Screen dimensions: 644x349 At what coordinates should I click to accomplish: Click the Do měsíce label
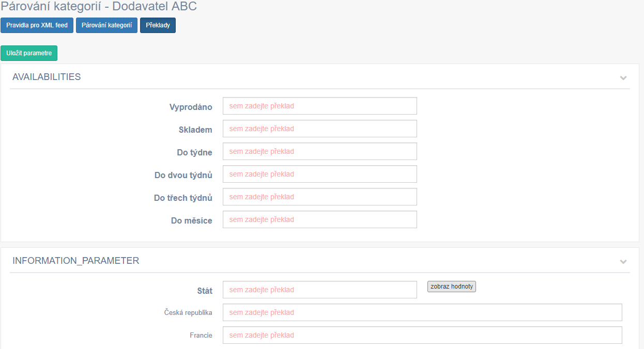click(192, 220)
